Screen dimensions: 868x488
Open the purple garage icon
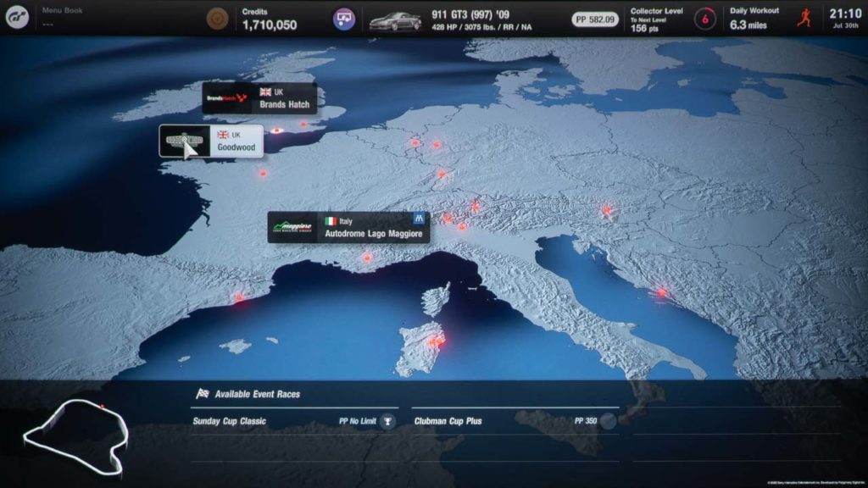pyautogui.click(x=344, y=19)
